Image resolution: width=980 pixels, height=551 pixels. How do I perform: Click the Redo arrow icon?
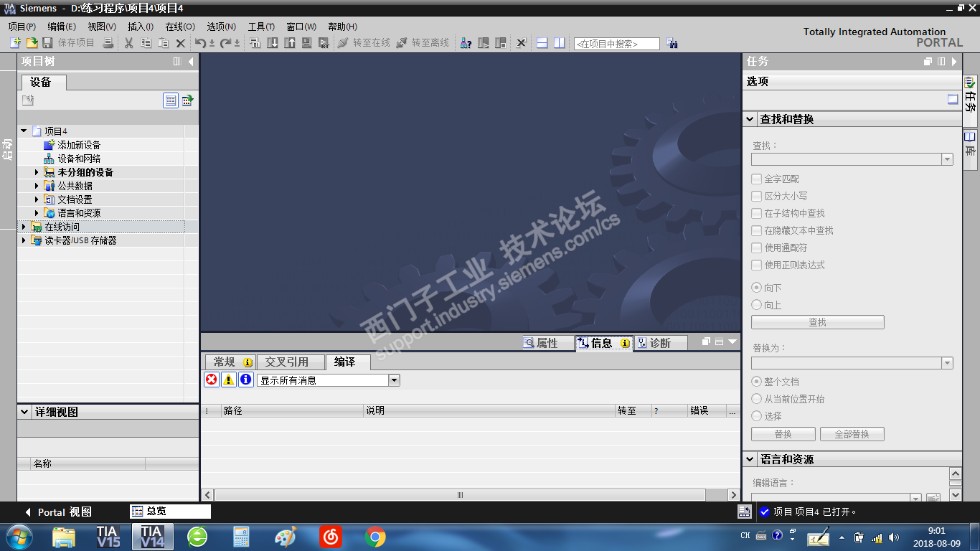(x=225, y=43)
